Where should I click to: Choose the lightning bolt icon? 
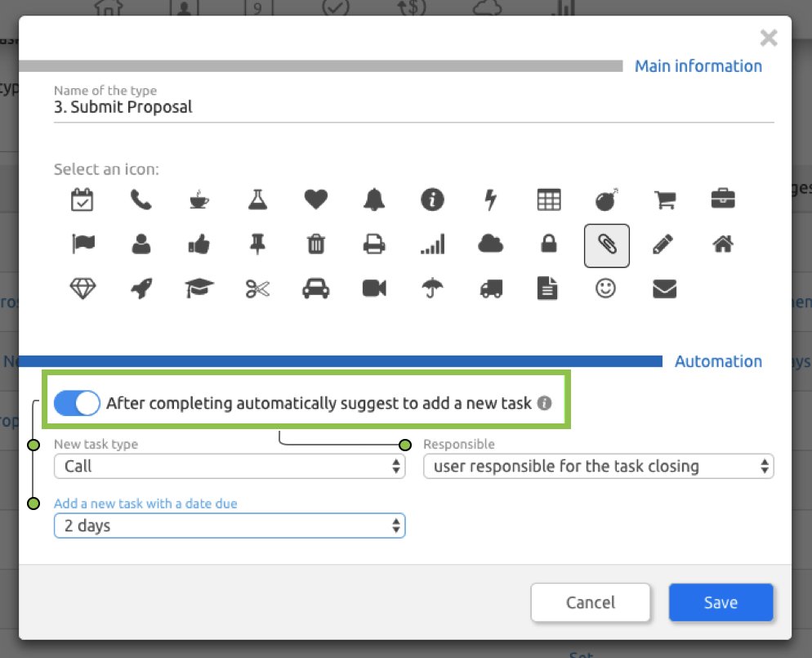491,199
